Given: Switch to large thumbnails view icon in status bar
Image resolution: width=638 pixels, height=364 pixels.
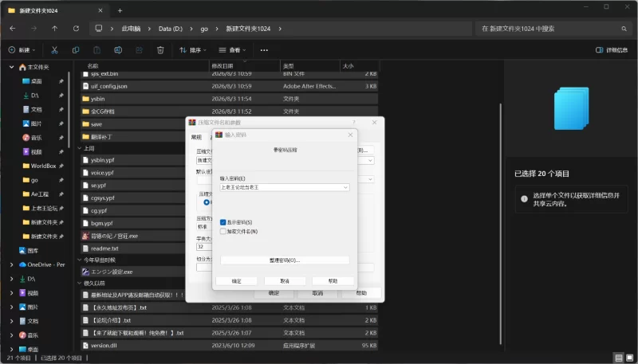Looking at the screenshot, I should (x=629, y=358).
